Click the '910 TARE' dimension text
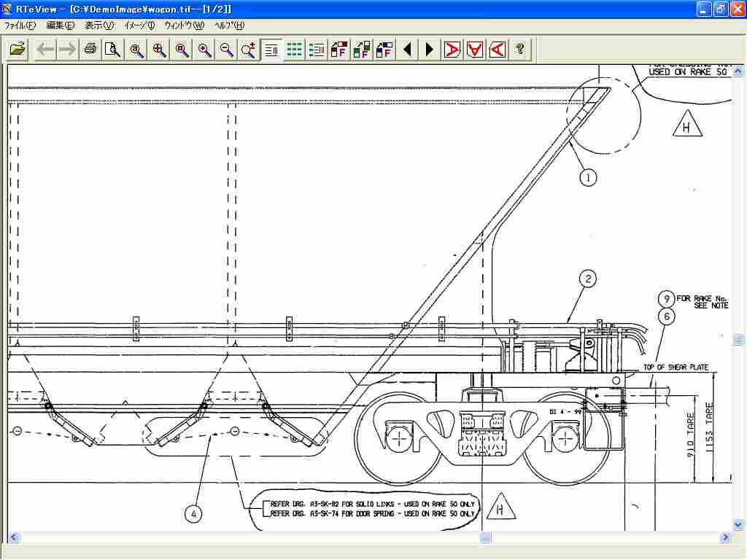 (691, 435)
